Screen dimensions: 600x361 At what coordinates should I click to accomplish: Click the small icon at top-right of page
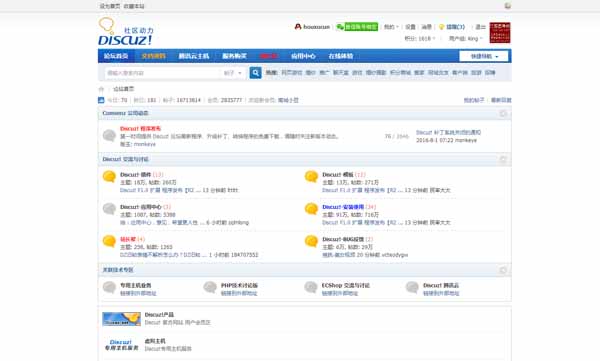coord(507,6)
